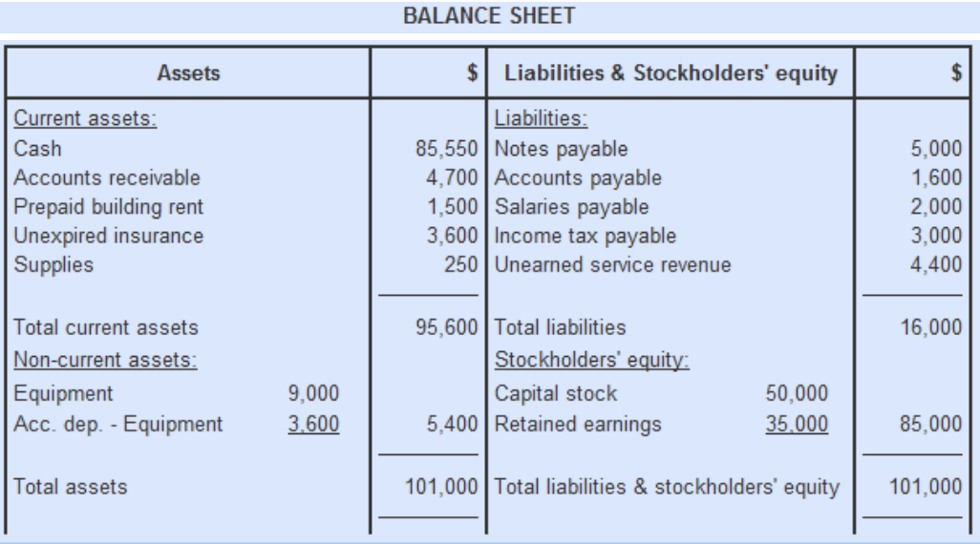
Task: Click the Retained earnings value 35,000
Action: click(x=797, y=424)
